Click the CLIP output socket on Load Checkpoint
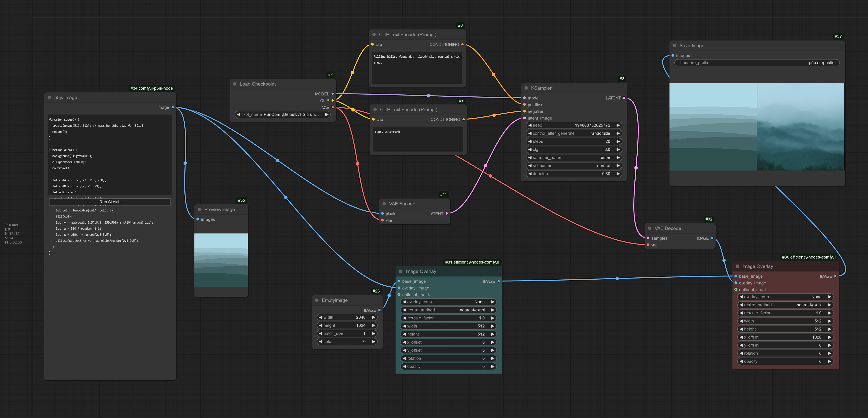The height and width of the screenshot is (418, 868). tap(332, 101)
